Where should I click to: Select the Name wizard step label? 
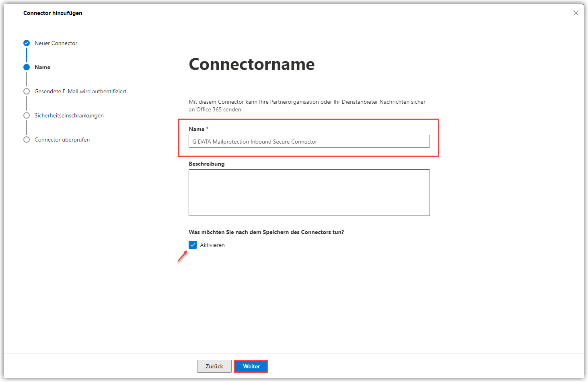pos(42,67)
